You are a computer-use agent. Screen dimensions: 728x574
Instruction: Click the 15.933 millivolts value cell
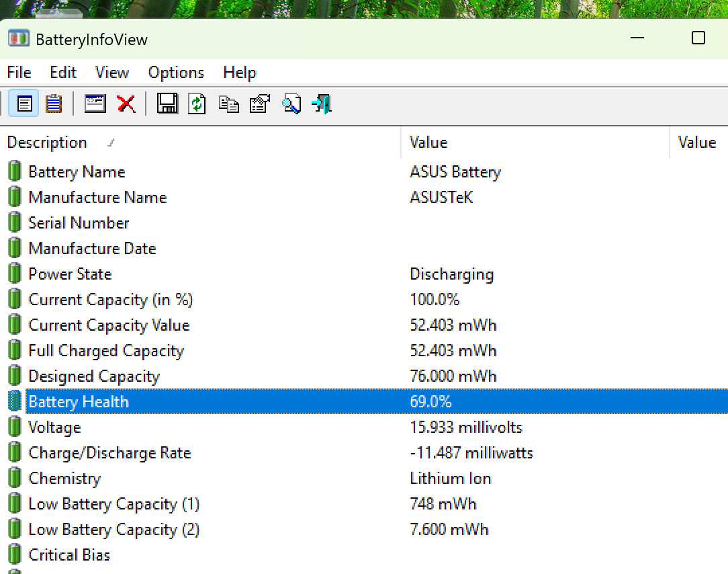click(x=466, y=427)
